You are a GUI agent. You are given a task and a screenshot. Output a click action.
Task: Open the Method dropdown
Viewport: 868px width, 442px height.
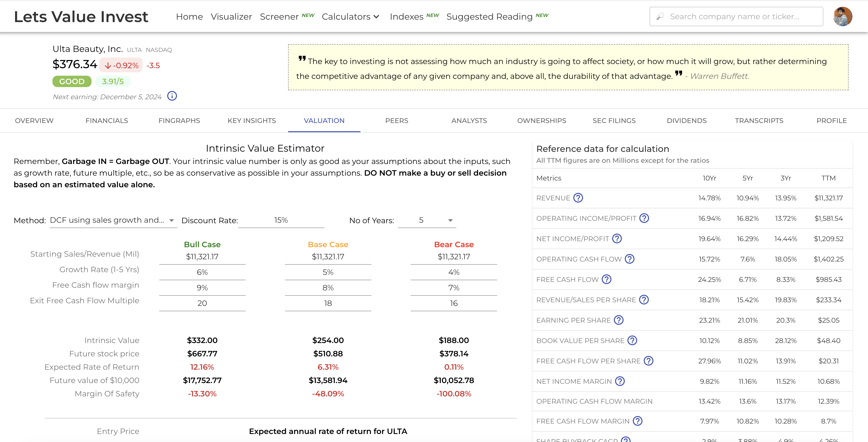tap(113, 220)
